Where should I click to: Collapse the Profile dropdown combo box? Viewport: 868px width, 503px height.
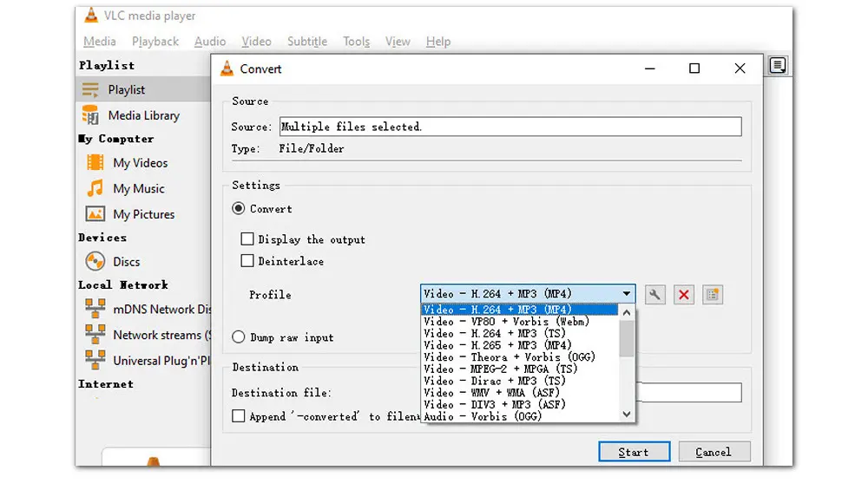click(x=528, y=294)
